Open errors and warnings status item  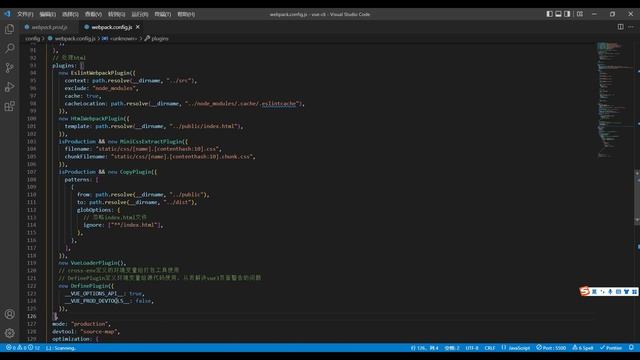[x=23, y=348]
